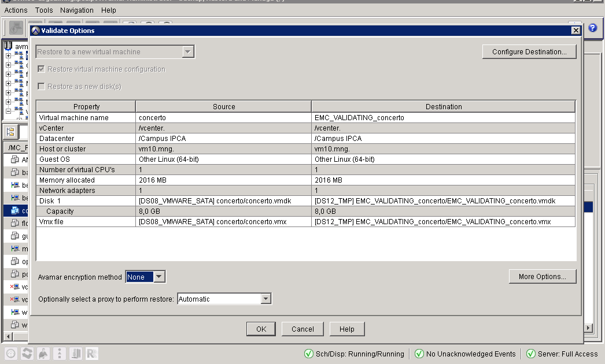The height and width of the screenshot is (364, 605).
Task: Open Avamar encryption method dropdown arrow
Action: point(159,277)
